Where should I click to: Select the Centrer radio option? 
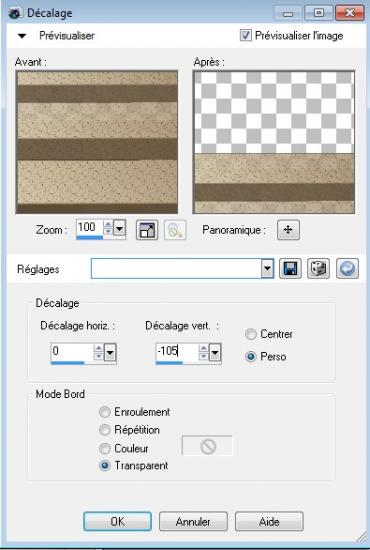point(251,334)
